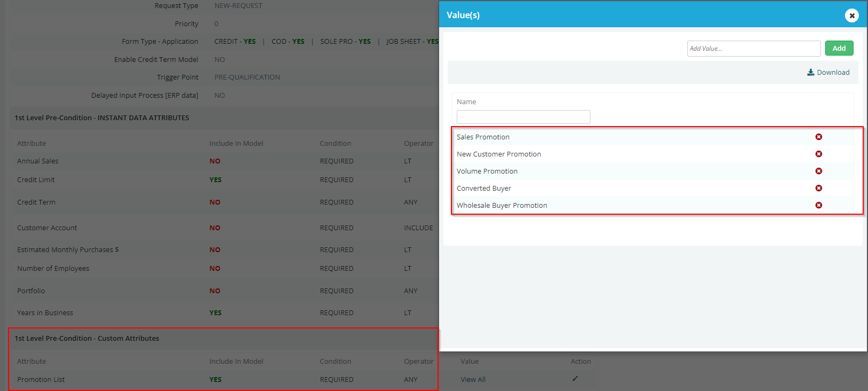868x391 pixels.
Task: Click the Promotion List attribute
Action: (x=41, y=379)
